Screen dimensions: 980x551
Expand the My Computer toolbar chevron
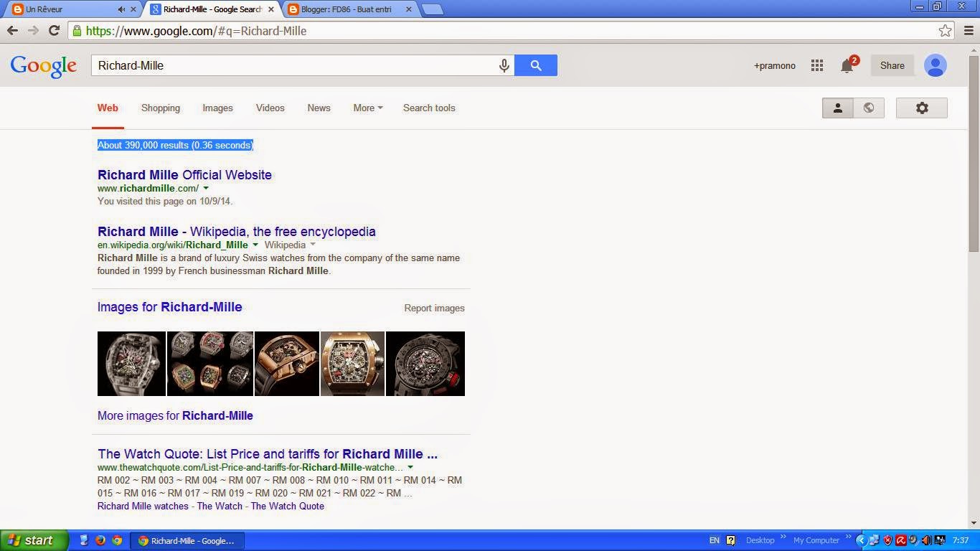point(849,537)
